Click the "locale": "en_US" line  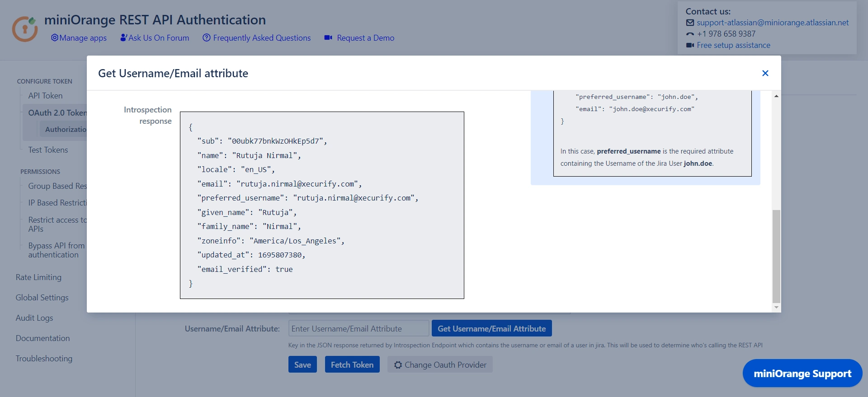(x=236, y=169)
